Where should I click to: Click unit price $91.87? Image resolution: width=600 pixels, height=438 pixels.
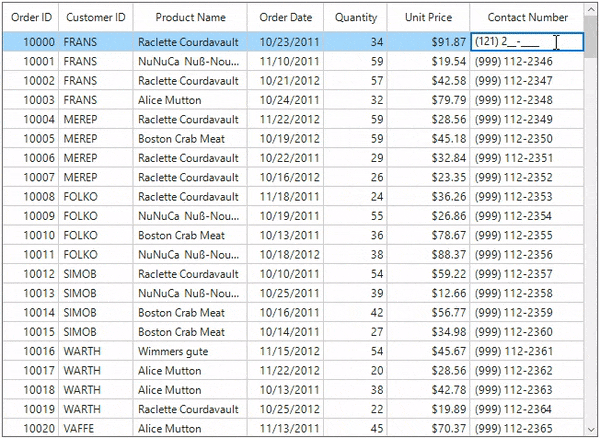(428, 42)
